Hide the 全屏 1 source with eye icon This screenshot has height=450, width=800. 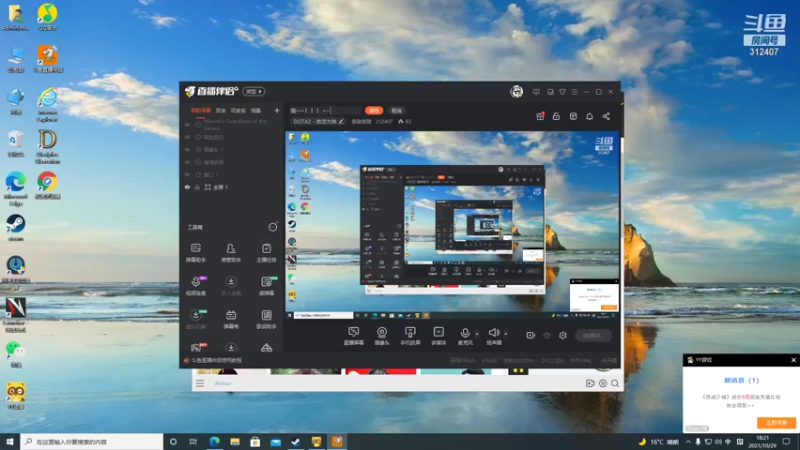(187, 187)
